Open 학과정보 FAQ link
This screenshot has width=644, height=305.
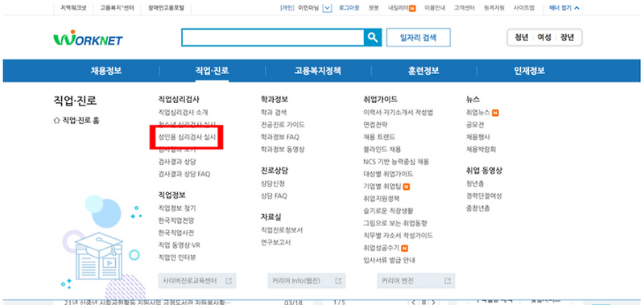tap(279, 137)
